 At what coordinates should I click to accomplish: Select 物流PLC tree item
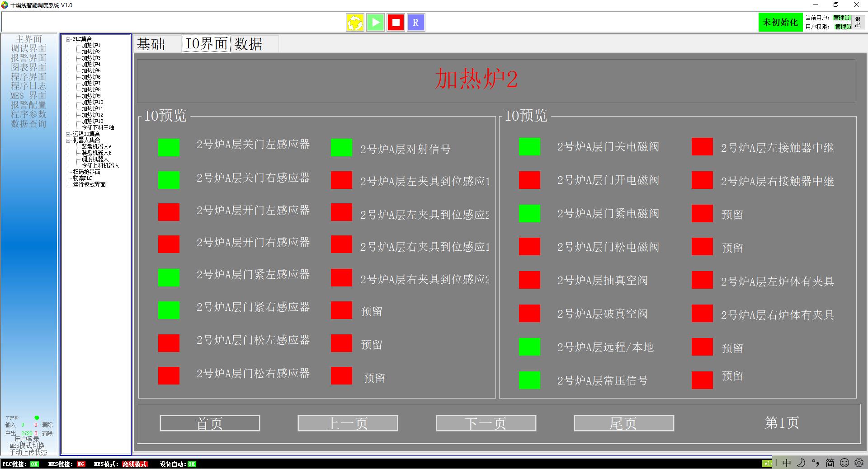point(83,178)
